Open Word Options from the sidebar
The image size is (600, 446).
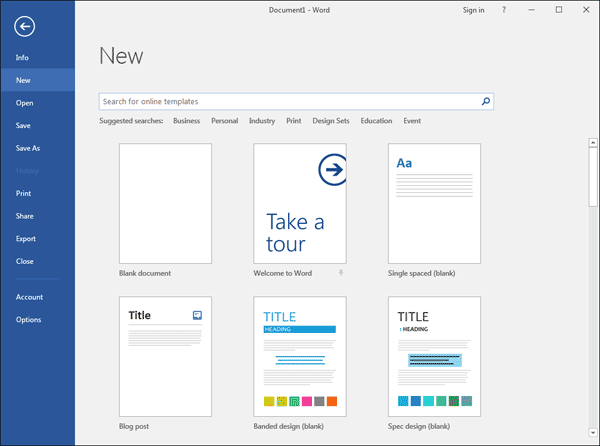pyautogui.click(x=29, y=319)
